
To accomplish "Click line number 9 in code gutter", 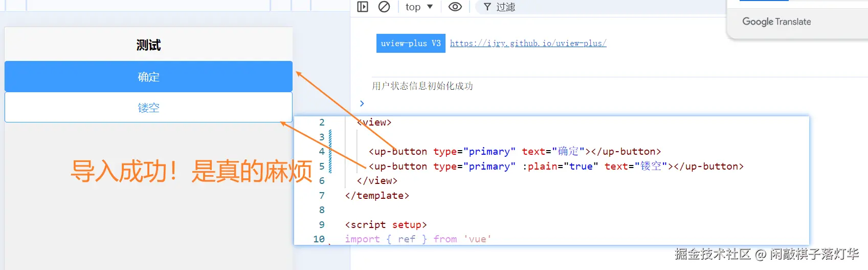I will click(322, 225).
